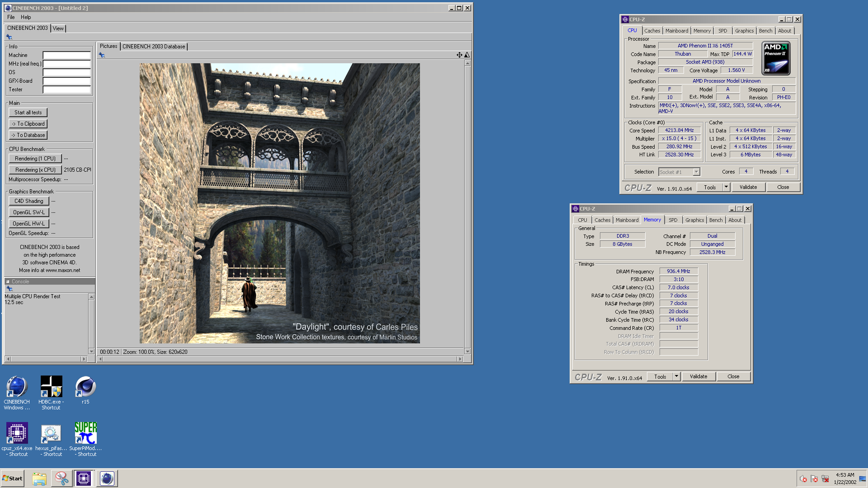
Task: Click Start all tests button
Action: click(28, 113)
